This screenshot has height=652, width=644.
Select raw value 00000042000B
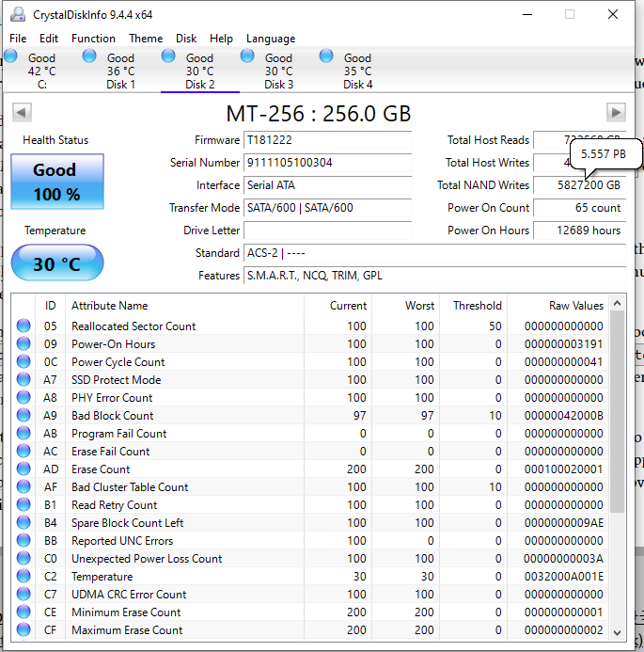563,416
